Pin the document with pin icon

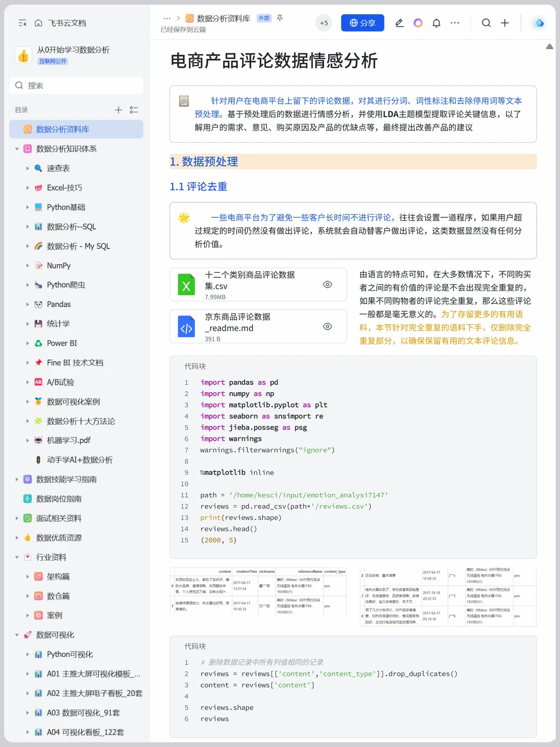point(280,18)
